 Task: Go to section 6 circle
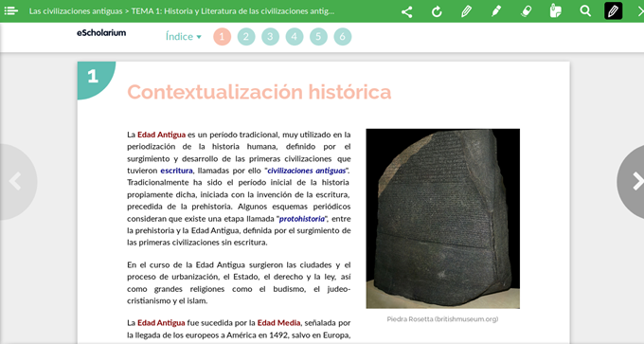coord(343,37)
